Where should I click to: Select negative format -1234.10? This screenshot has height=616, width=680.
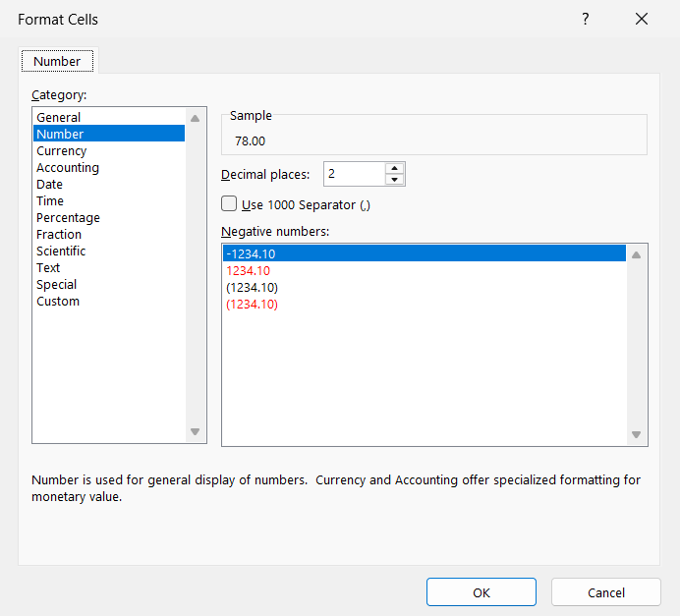pos(425,253)
